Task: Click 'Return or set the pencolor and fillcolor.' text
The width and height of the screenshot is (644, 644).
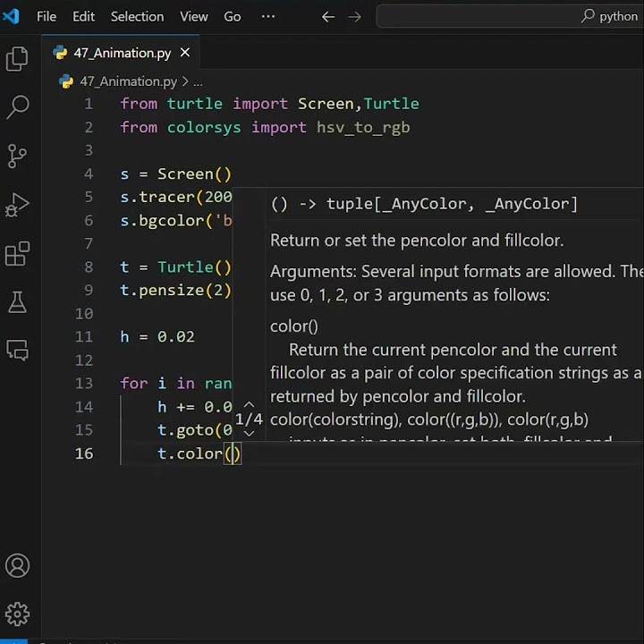Action: (x=417, y=241)
